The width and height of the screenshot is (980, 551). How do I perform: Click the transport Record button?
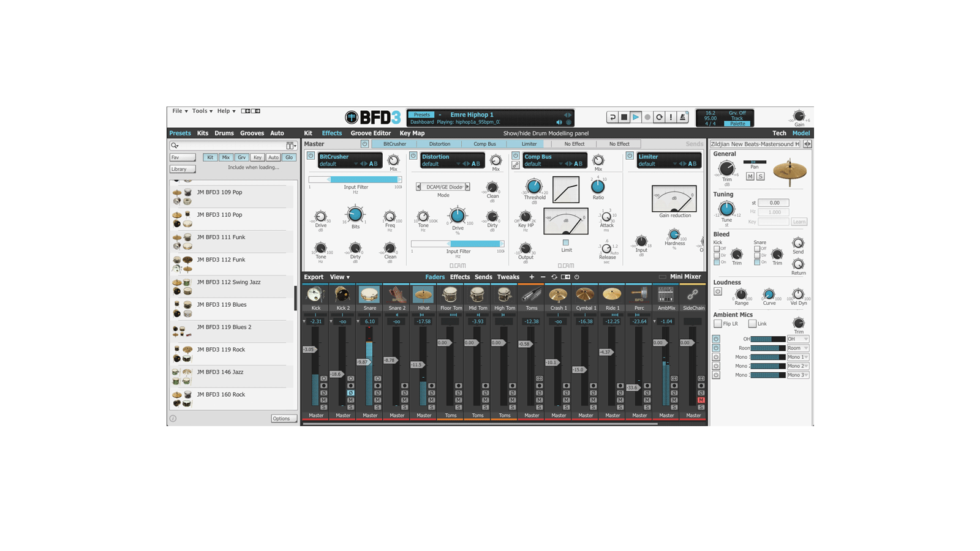click(647, 117)
